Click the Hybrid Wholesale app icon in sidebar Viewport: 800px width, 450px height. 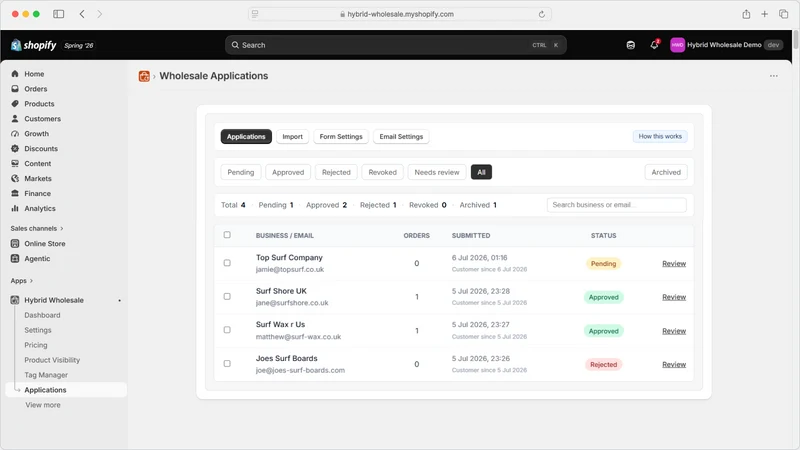[15, 300]
